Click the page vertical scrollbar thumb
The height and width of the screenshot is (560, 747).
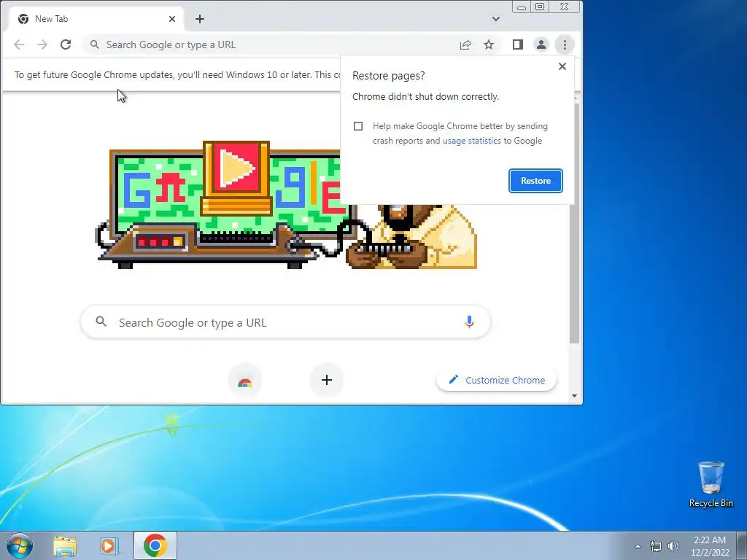[575, 224]
